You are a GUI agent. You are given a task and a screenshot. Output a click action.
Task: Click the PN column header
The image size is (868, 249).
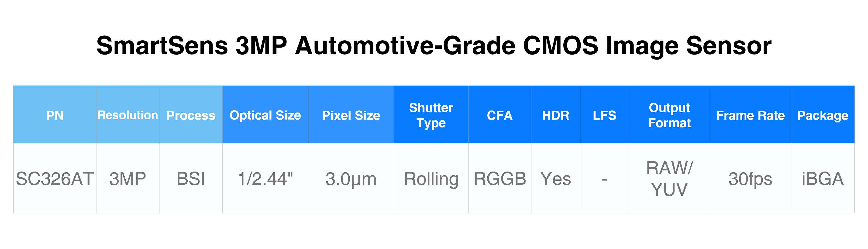coord(55,115)
